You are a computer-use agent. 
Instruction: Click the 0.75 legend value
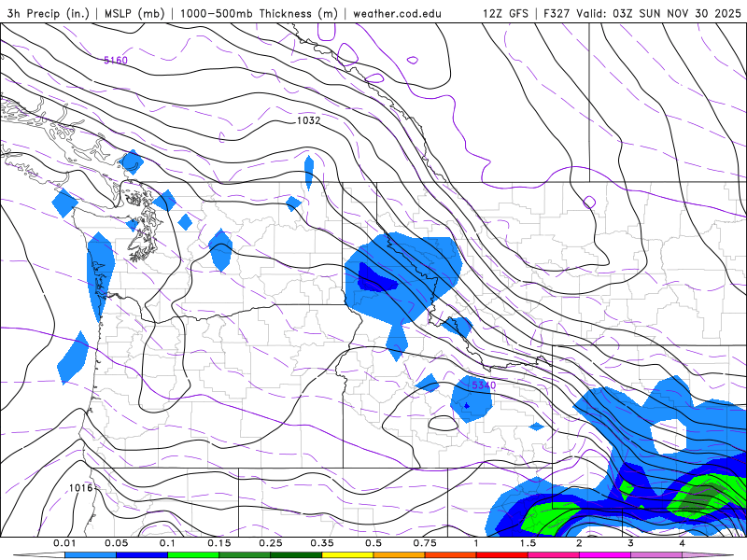[x=425, y=543]
